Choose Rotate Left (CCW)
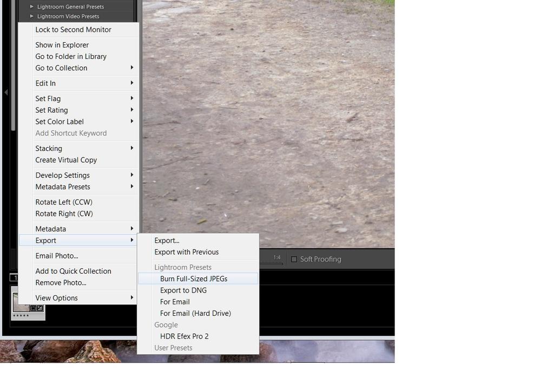 64,202
